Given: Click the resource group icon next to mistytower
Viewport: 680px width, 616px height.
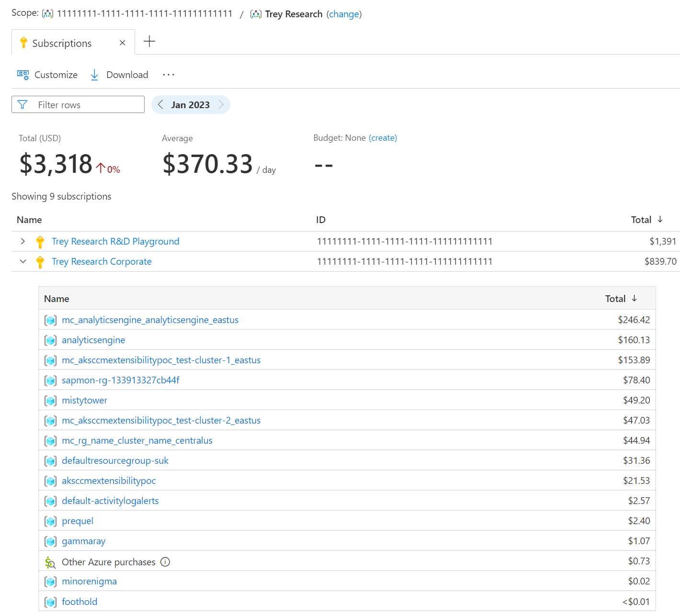Looking at the screenshot, I should [x=51, y=401].
